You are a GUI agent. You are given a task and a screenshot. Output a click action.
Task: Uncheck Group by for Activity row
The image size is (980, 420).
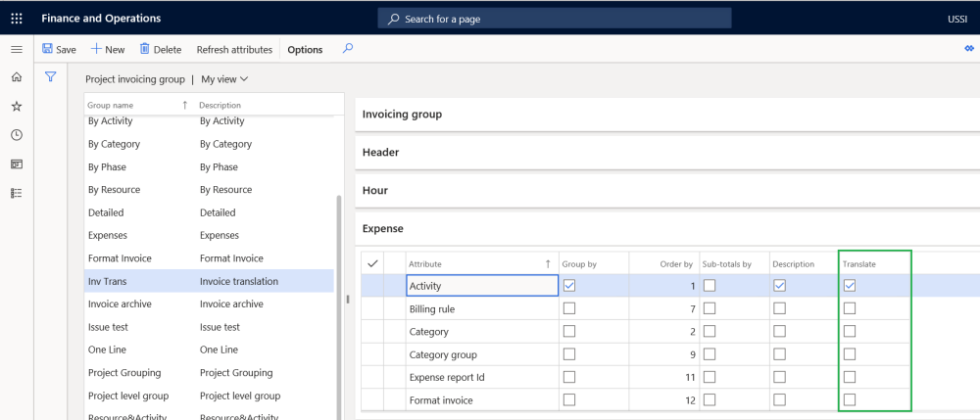click(x=569, y=286)
